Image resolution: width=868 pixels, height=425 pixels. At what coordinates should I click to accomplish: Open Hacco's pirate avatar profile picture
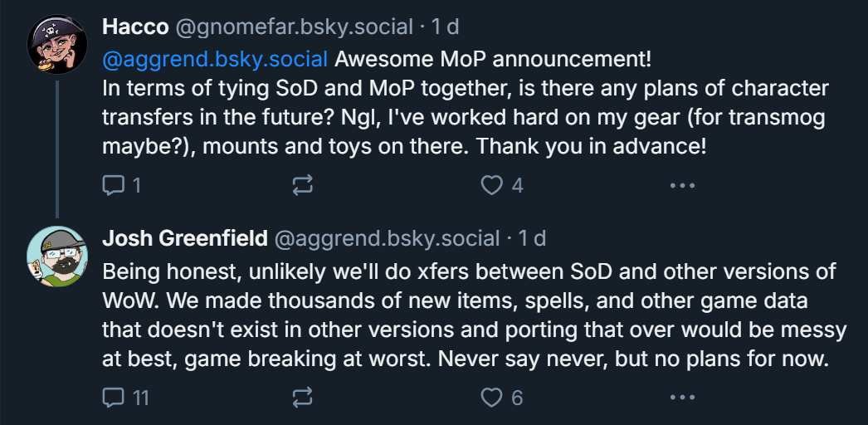(57, 44)
